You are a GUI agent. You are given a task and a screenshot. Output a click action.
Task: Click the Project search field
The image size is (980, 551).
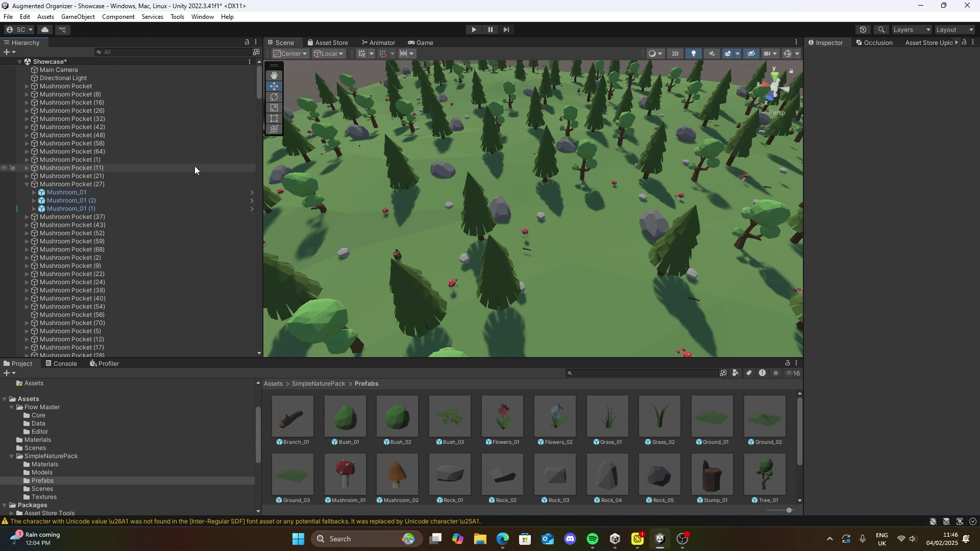pos(642,373)
